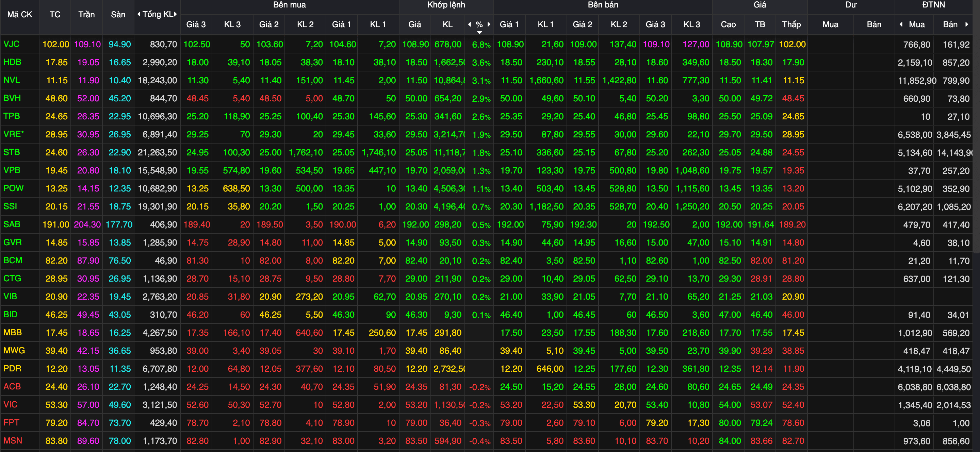Screen dimensions: 980x452
Task: Click NVL total volume 18,243,00
Action: [158, 80]
